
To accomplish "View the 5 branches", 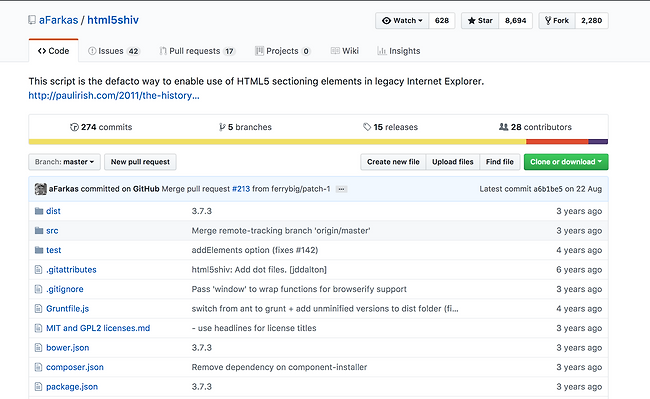I will (x=245, y=127).
